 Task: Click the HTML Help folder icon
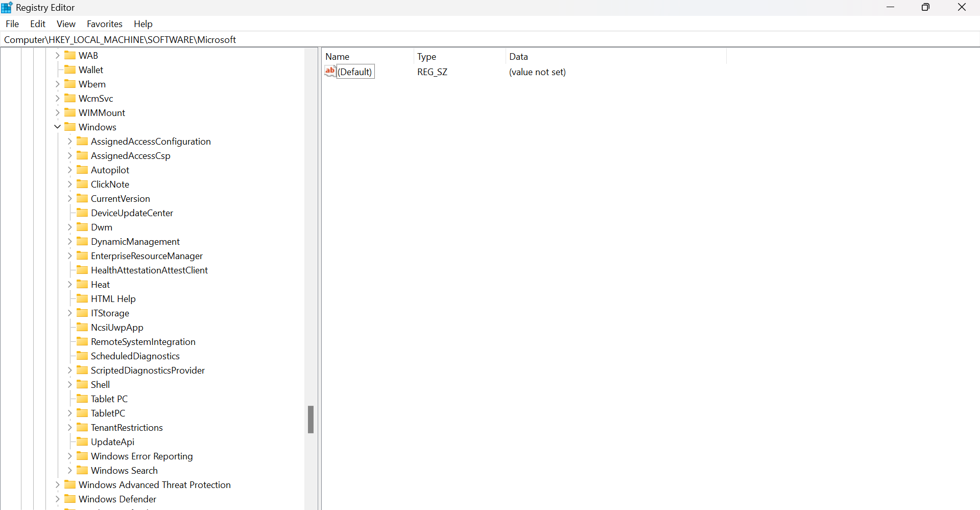pyautogui.click(x=82, y=298)
